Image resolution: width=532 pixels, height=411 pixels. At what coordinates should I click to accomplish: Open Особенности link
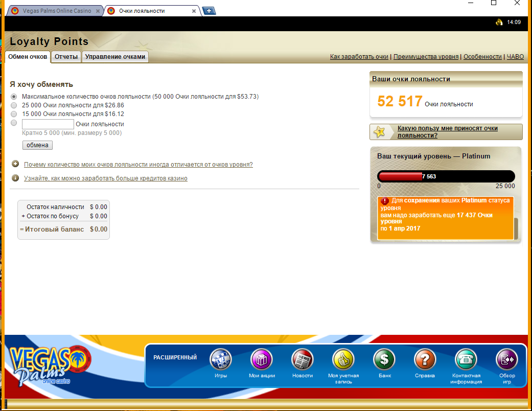click(x=482, y=57)
